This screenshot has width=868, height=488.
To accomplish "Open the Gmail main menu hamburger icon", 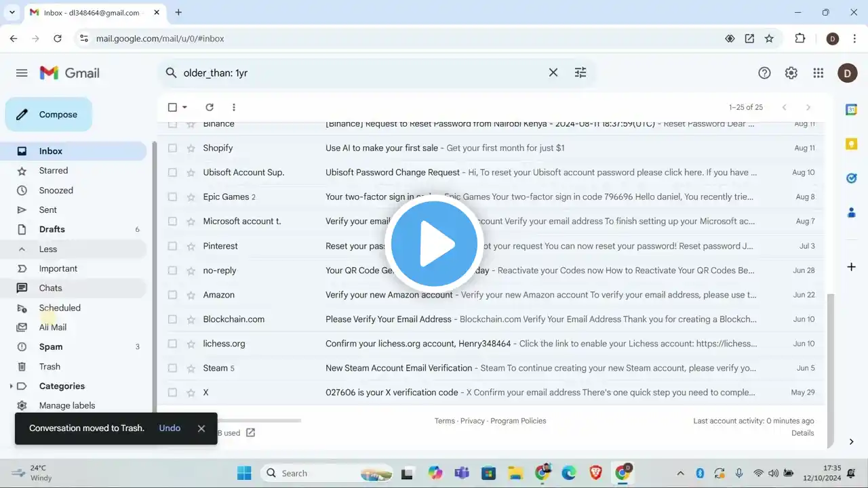I will 22,73.
